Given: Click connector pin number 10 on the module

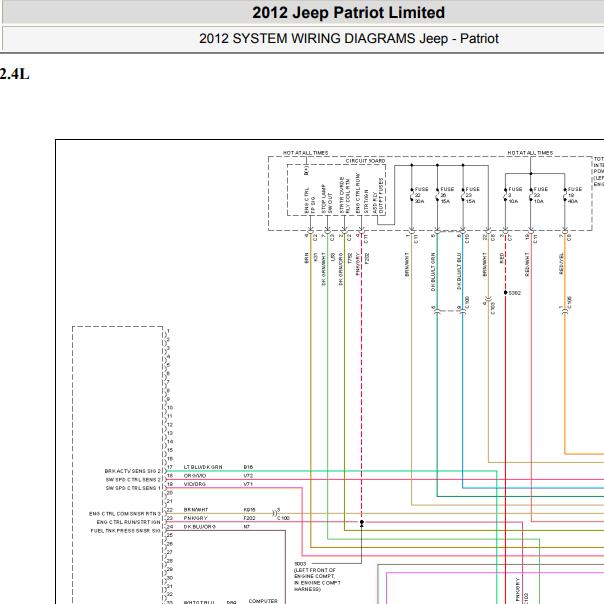Looking at the screenshot, I should pos(169,408).
